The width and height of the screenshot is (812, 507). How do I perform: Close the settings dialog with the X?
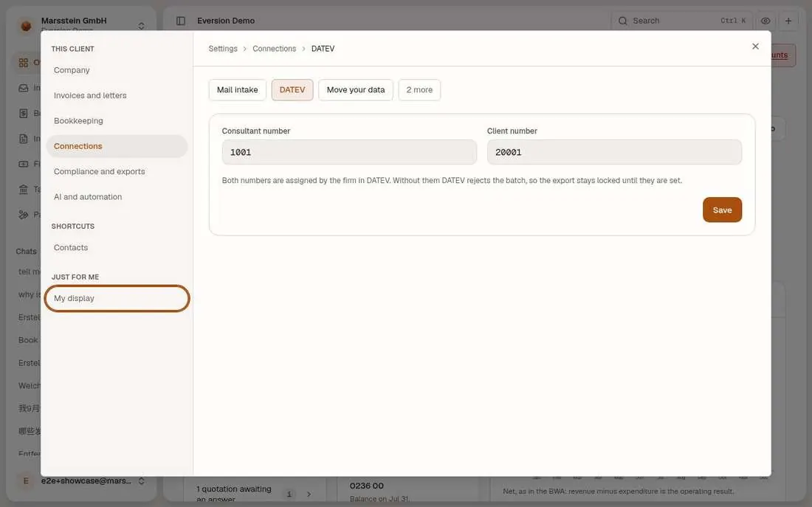[x=756, y=46]
